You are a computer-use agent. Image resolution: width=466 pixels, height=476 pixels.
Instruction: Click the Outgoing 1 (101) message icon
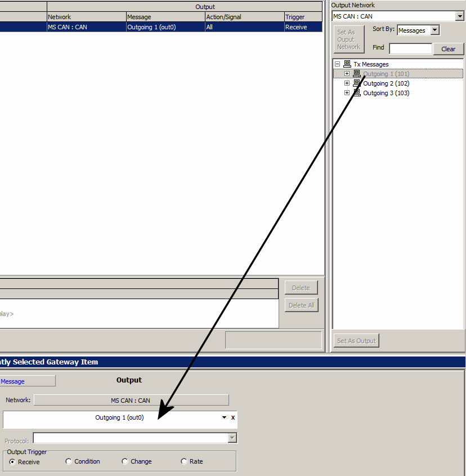click(x=356, y=74)
